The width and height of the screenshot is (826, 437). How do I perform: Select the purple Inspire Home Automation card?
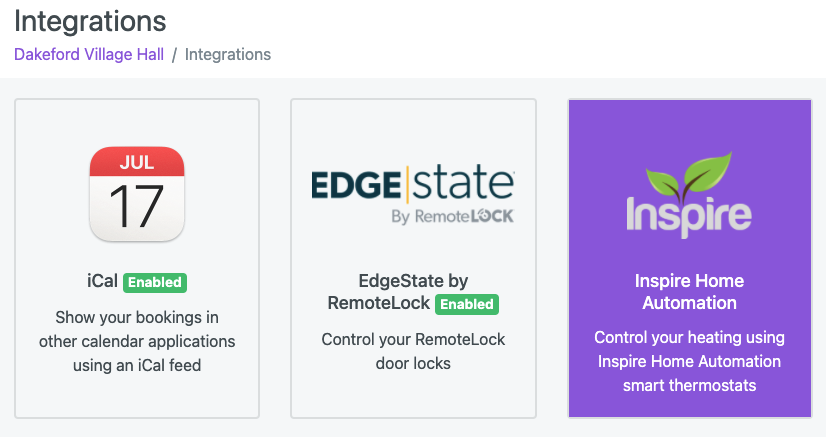690,259
